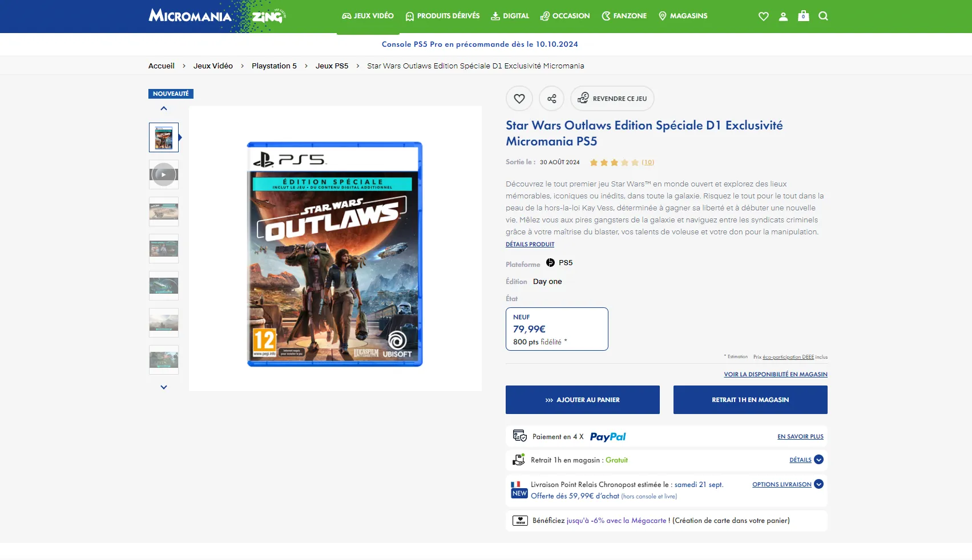This screenshot has height=560, width=972.
Task: Open the user account icon
Action: point(783,17)
